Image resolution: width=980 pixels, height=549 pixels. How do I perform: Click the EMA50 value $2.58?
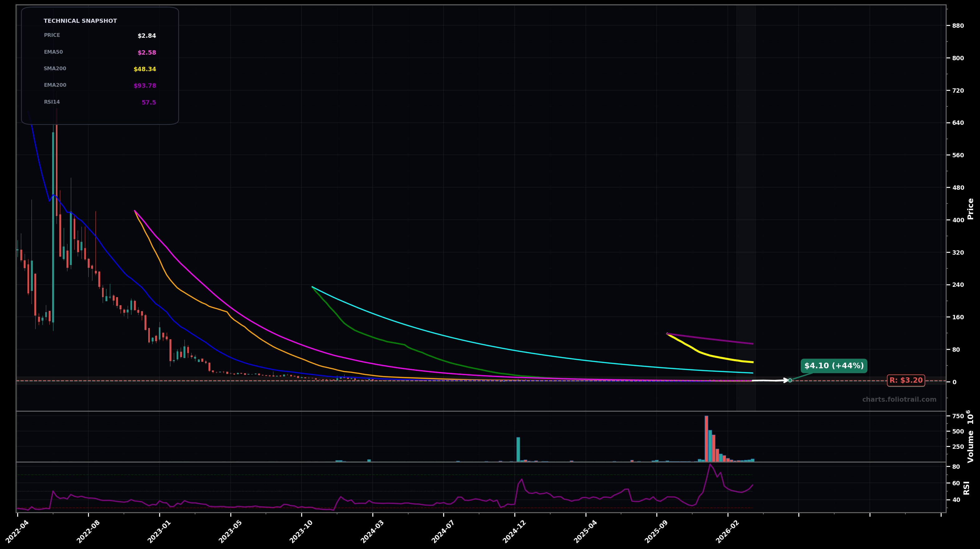pyautogui.click(x=146, y=52)
